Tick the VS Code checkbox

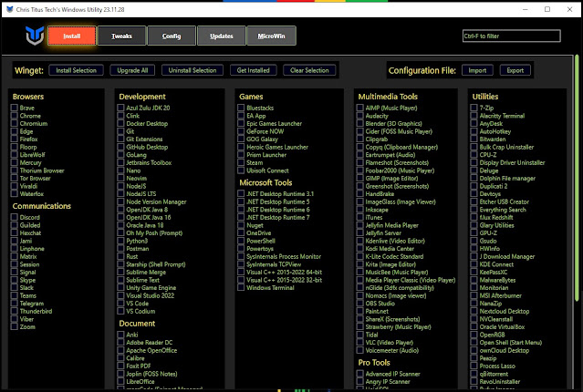tap(120, 304)
